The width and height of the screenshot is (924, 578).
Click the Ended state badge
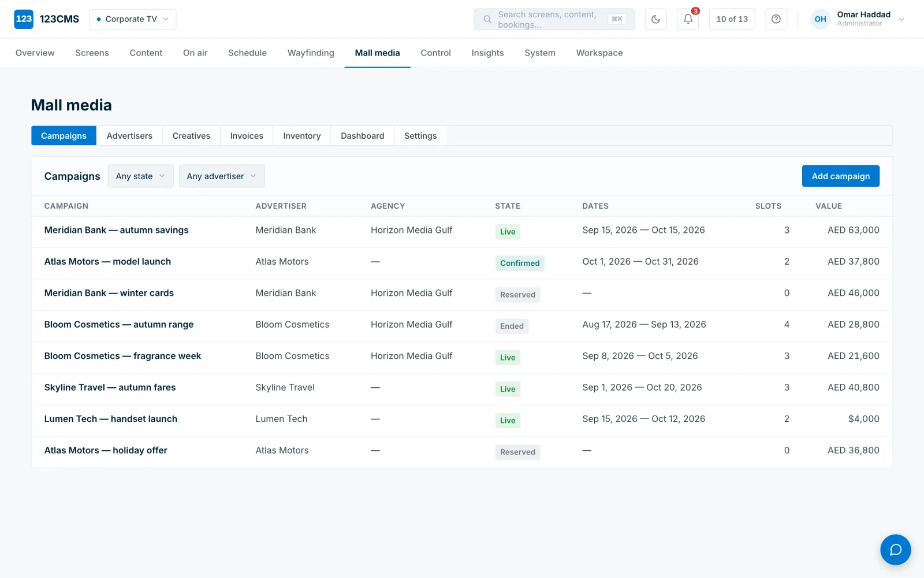coord(512,326)
